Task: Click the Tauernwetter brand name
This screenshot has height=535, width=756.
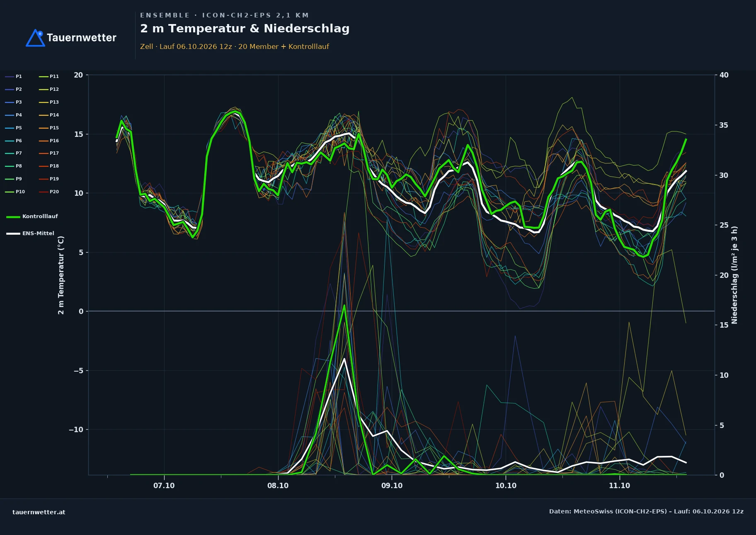Action: (82, 38)
